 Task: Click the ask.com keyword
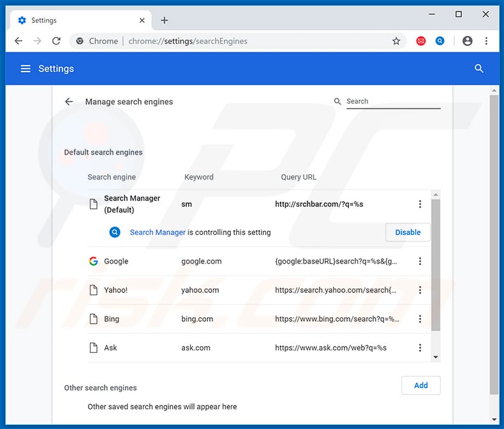click(196, 348)
